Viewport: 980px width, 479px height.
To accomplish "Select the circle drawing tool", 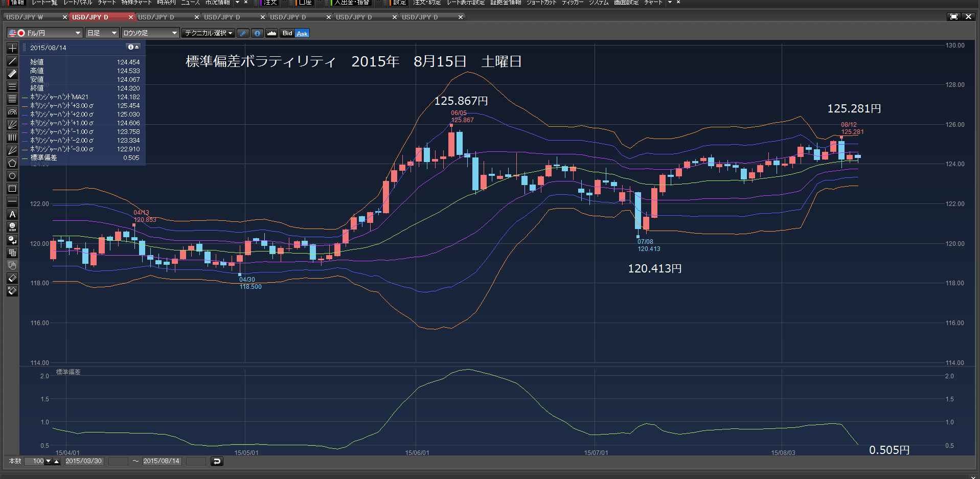I will 12,176.
